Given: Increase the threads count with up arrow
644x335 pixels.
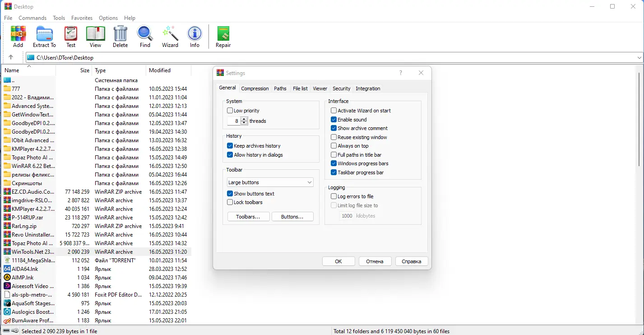Looking at the screenshot, I should 244,119.
